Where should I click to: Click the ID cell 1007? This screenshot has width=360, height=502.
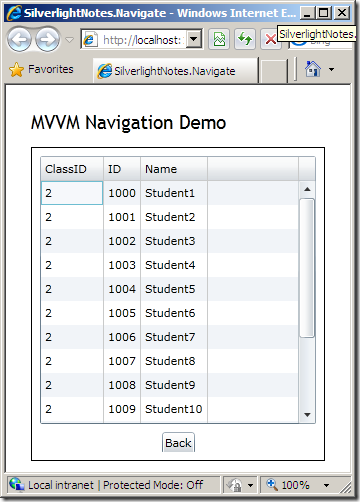pos(122,361)
